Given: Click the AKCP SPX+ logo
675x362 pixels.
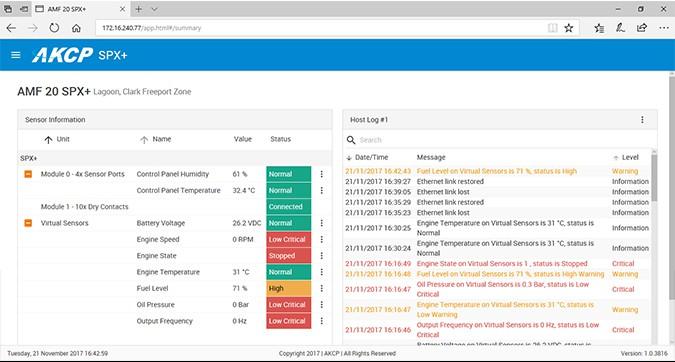Looking at the screenshot, I should [x=80, y=55].
